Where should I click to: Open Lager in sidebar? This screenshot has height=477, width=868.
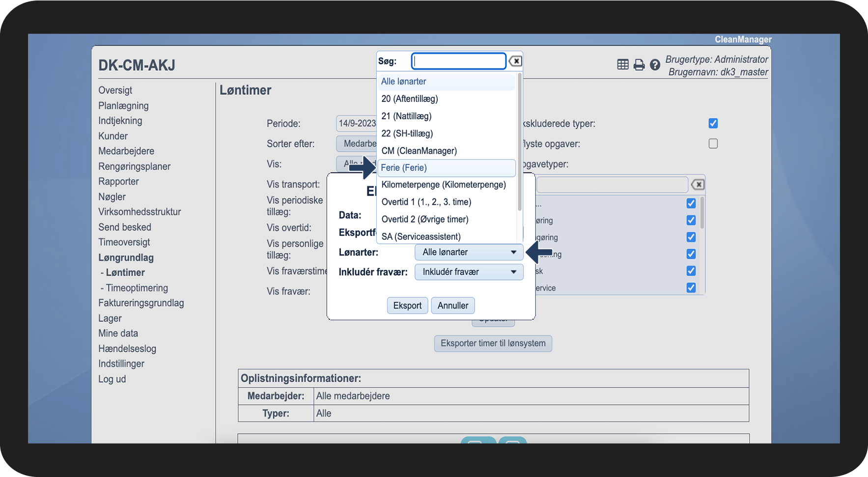coord(110,318)
